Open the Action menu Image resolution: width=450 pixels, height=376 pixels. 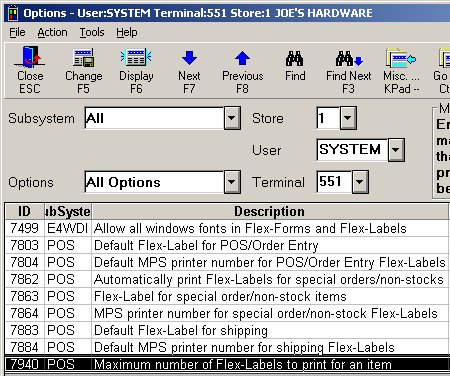coord(52,32)
